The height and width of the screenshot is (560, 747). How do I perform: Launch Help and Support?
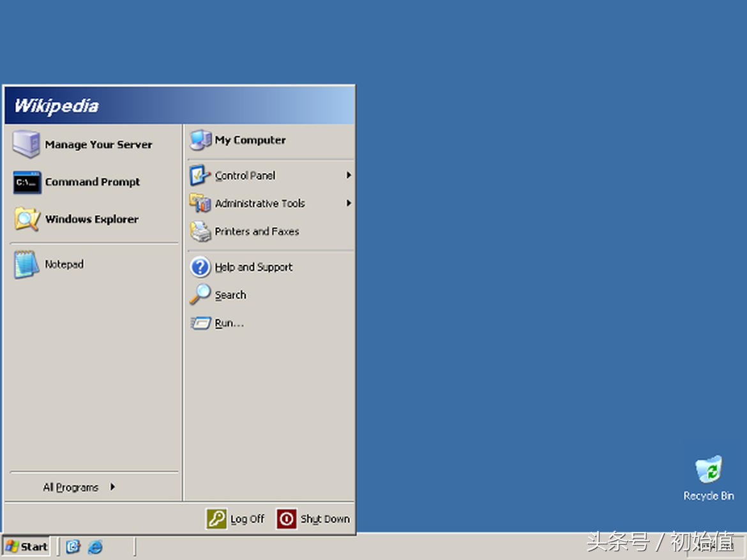(253, 267)
